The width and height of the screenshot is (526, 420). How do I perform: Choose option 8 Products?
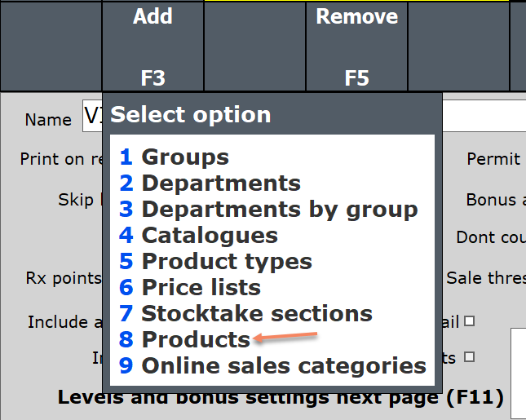coord(184,339)
